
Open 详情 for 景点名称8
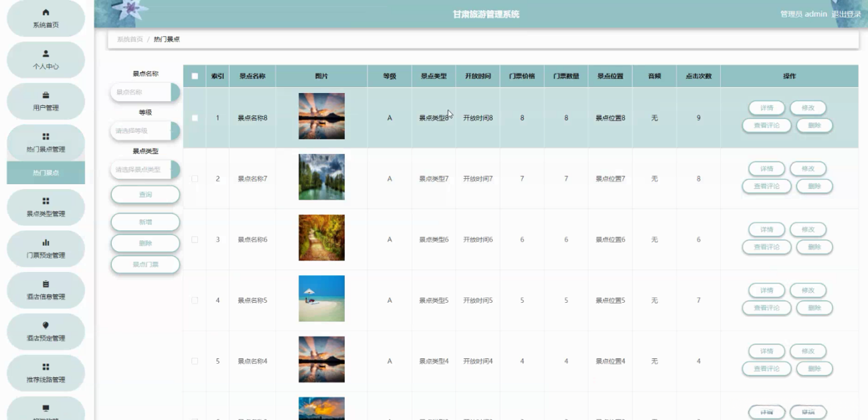coord(766,108)
